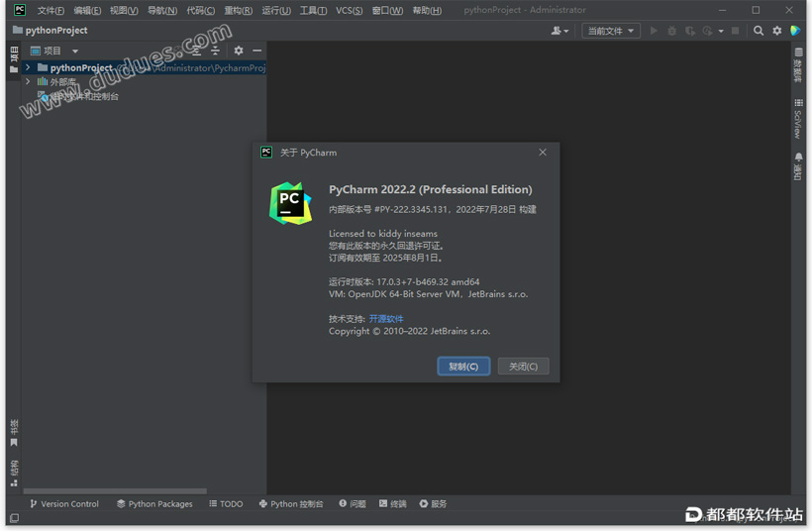Open the 编辑(E) menu
Screen dimensions: 812x531
tap(87, 10)
